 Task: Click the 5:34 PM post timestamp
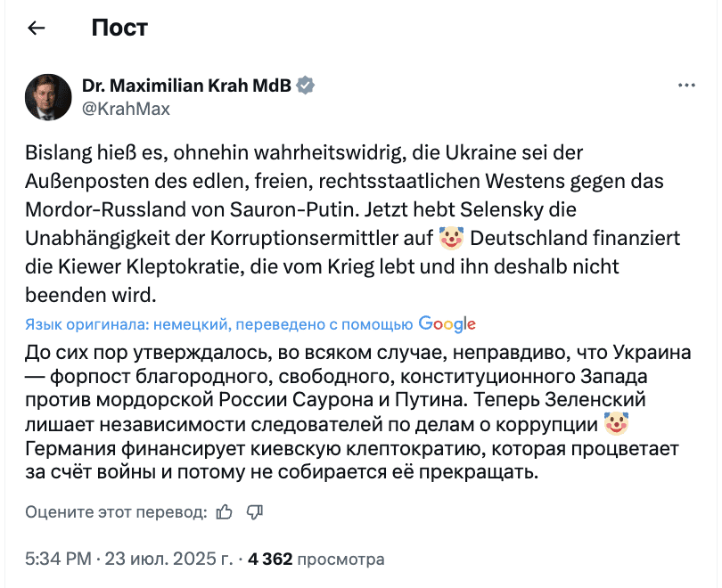click(x=58, y=559)
